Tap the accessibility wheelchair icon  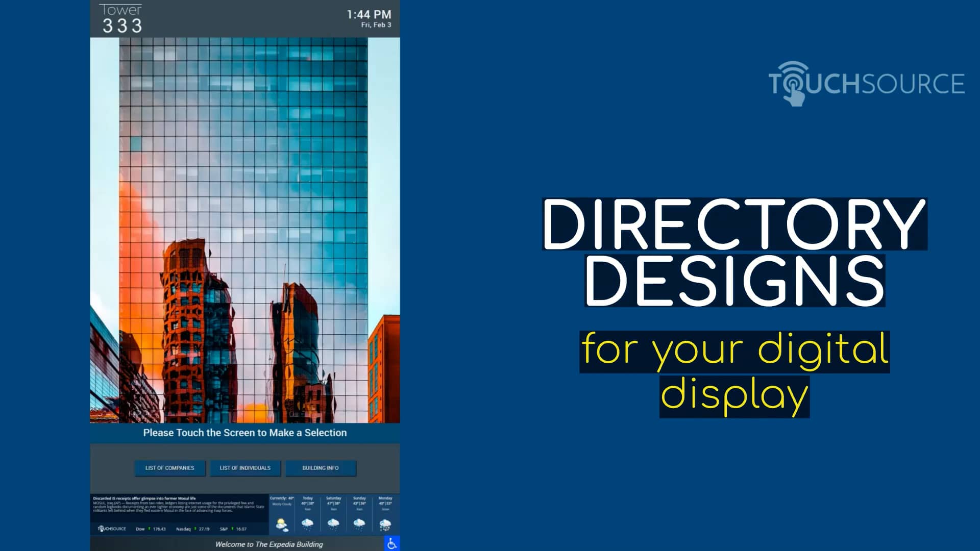pos(393,544)
